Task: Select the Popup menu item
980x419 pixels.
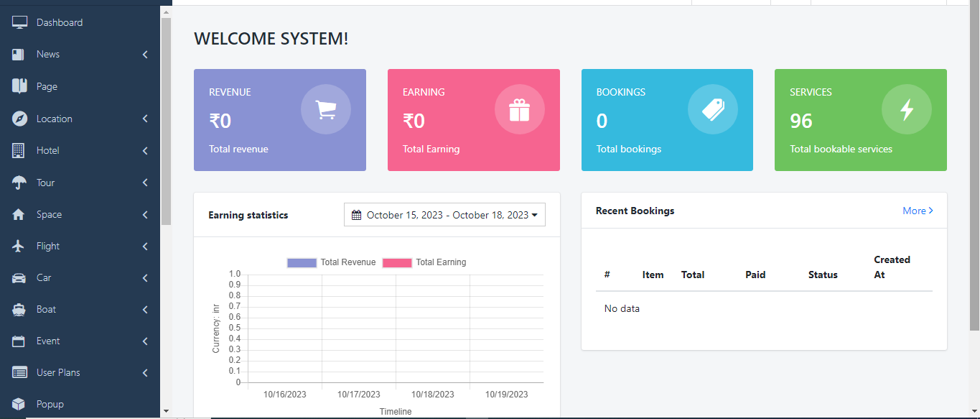Action: (x=50, y=404)
